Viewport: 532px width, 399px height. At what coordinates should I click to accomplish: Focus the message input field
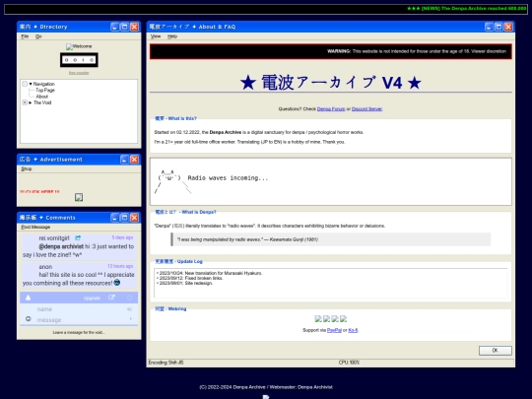click(x=80, y=319)
